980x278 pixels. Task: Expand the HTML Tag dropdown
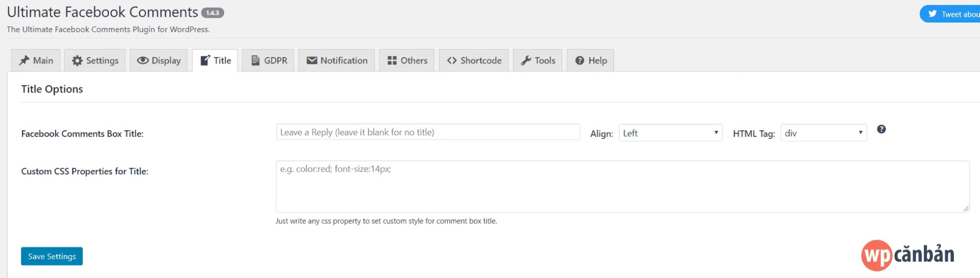coord(823,133)
